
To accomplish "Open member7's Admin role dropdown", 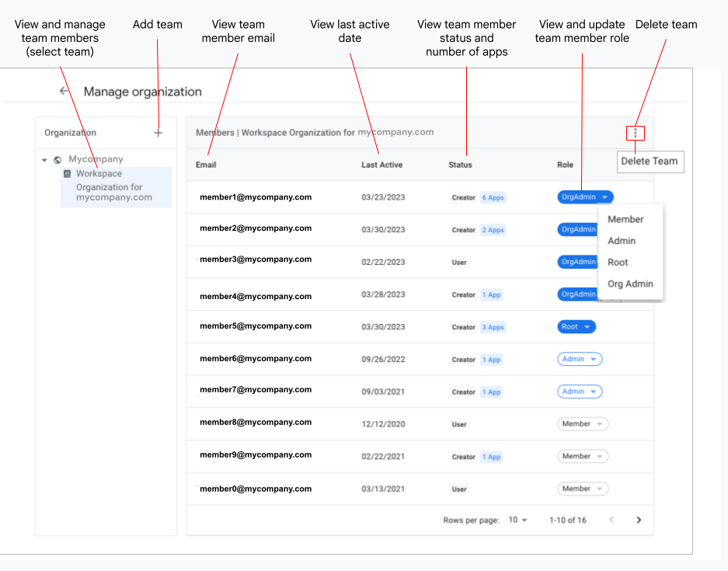I will click(580, 392).
